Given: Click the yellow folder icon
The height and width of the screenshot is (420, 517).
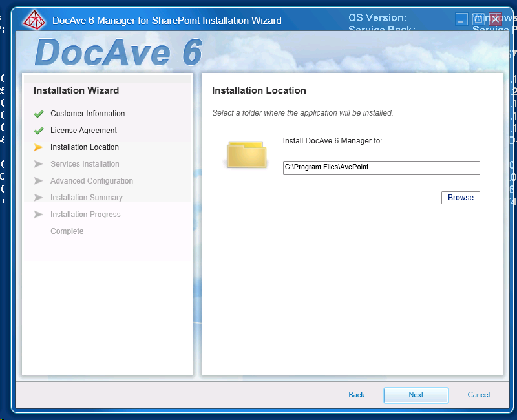Looking at the screenshot, I should coord(246,154).
